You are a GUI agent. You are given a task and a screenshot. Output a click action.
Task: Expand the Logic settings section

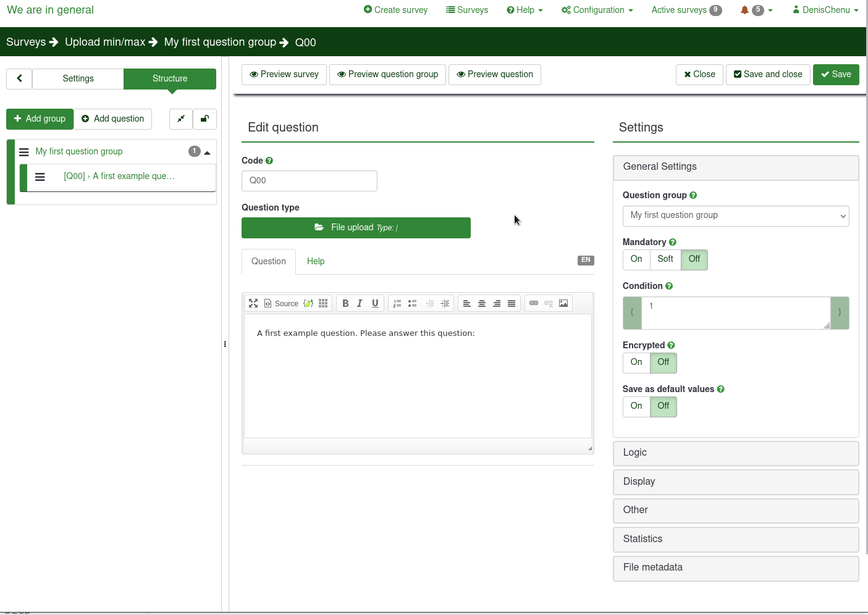[735, 453]
